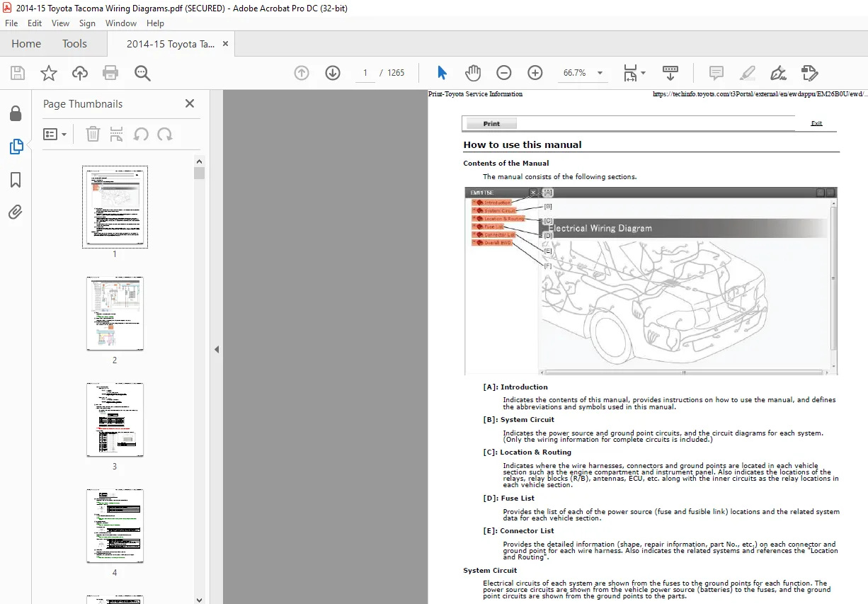The width and height of the screenshot is (868, 604).
Task: Switch to the Home tab
Action: tap(26, 44)
